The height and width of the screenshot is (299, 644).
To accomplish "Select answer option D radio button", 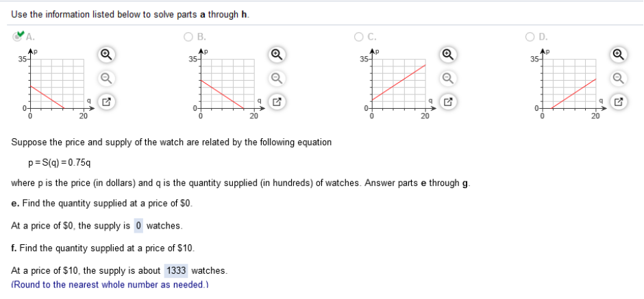I will [530, 37].
